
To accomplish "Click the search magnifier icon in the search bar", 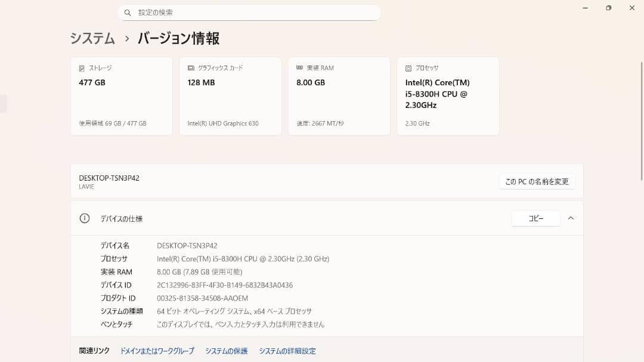I will coord(127,12).
